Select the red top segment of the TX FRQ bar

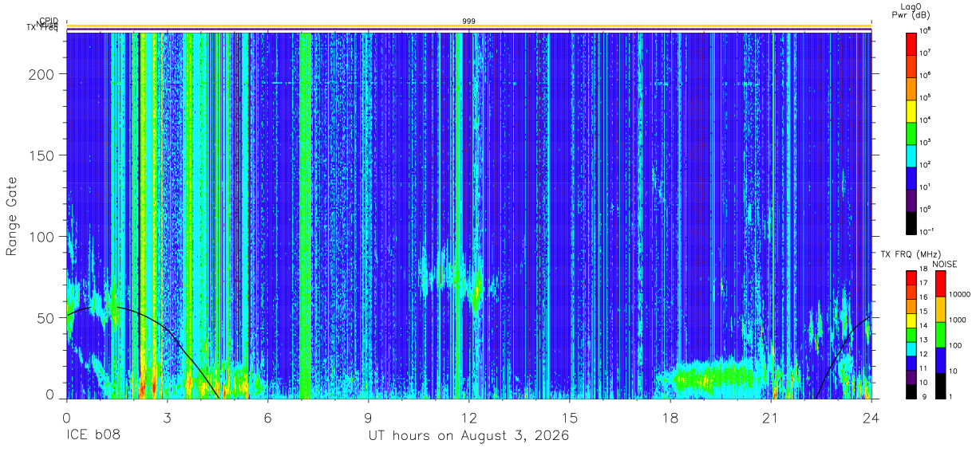point(911,277)
